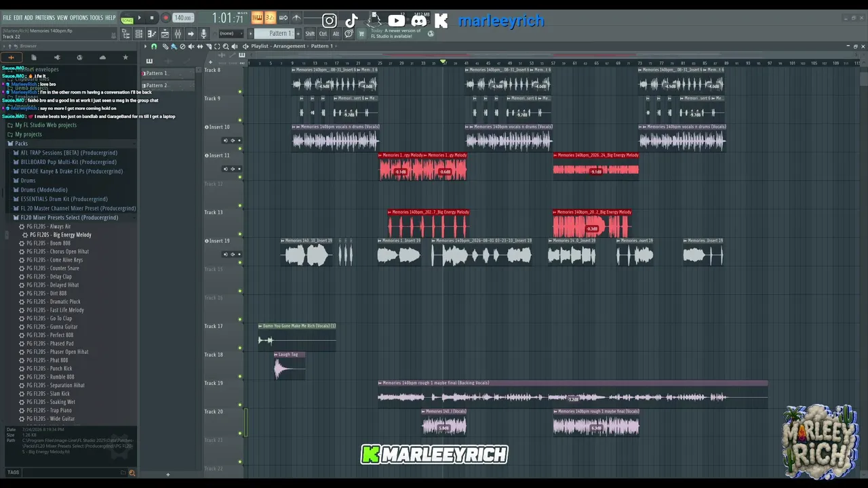The image size is (868, 488).
Task: Select the playlist Slice tool
Action: click(x=209, y=46)
